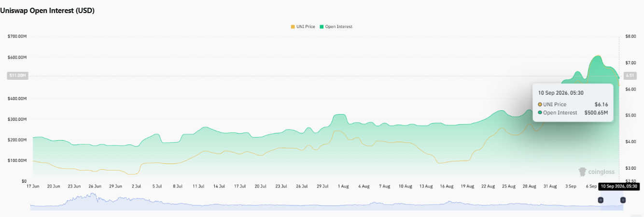Click the 8 Jul date label
Viewport: 644px width, 217px height.
178,186
